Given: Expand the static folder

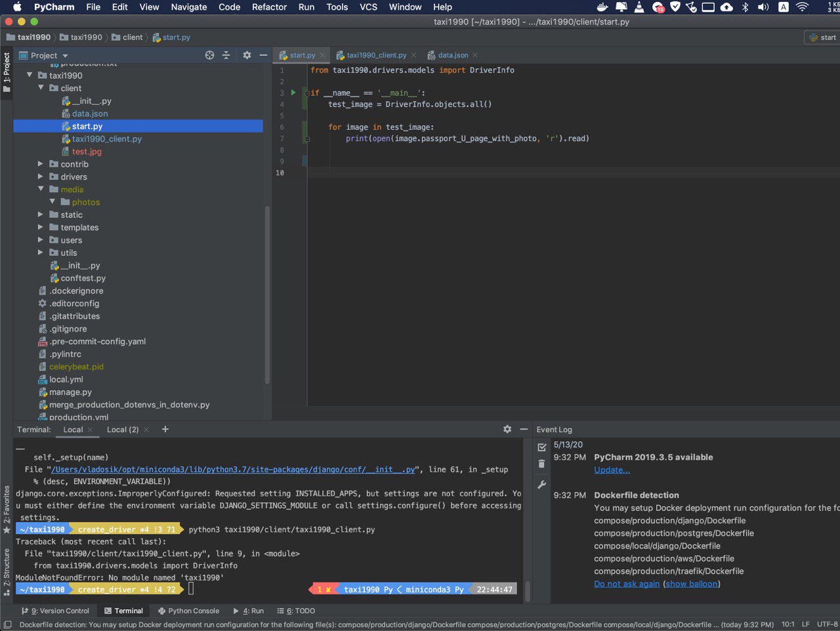Looking at the screenshot, I should click(41, 214).
